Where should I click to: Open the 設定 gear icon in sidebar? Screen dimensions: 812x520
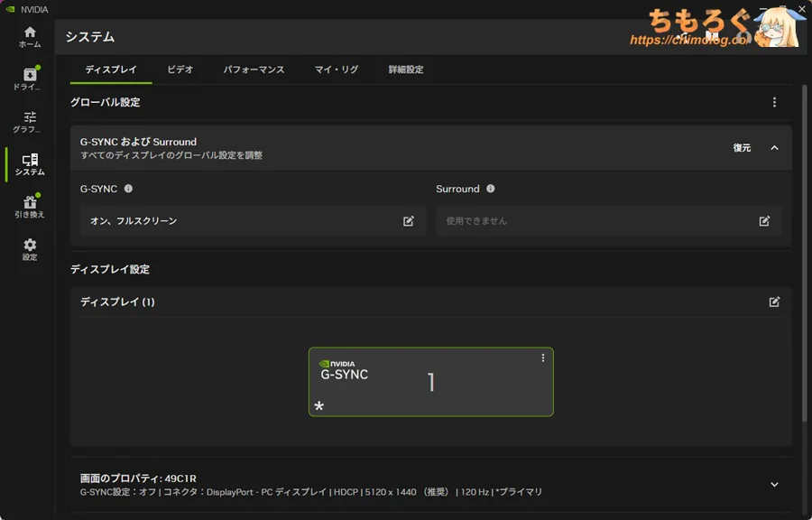pyautogui.click(x=30, y=249)
